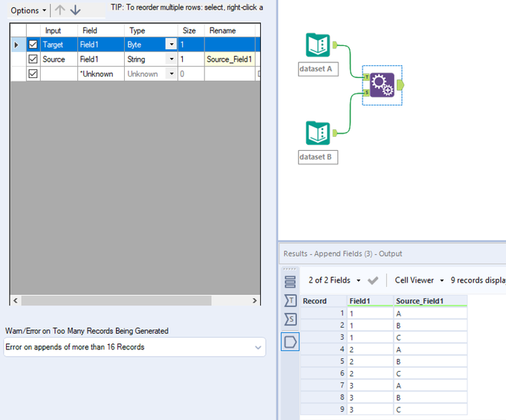The height and width of the screenshot is (420, 506).
Task: Show the Output anchor results icon
Action: [290, 341]
